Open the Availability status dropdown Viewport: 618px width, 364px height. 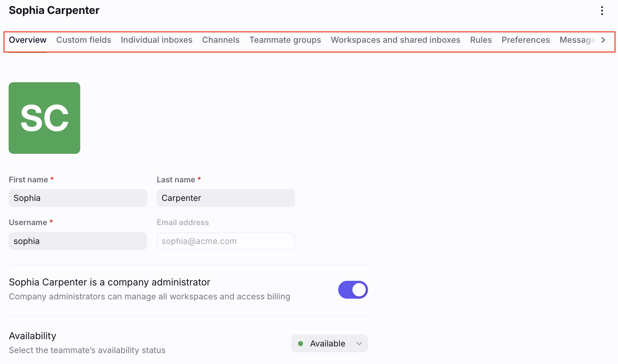point(330,343)
